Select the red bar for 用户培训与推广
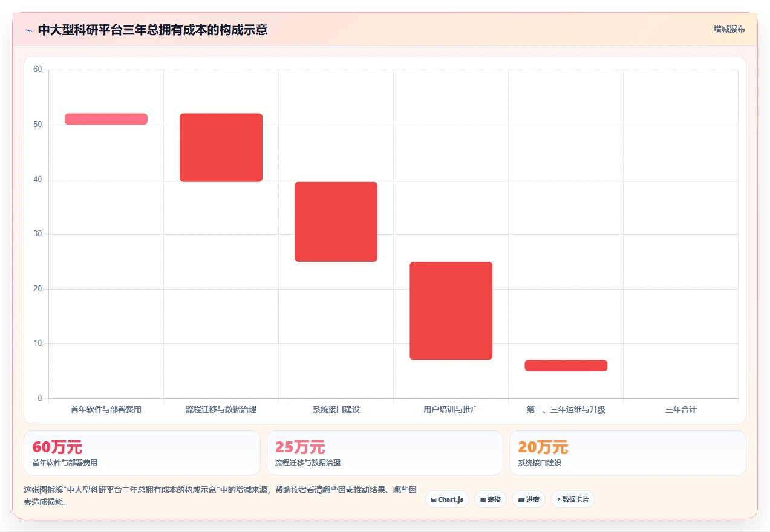This screenshot has height=532, width=770. [451, 311]
